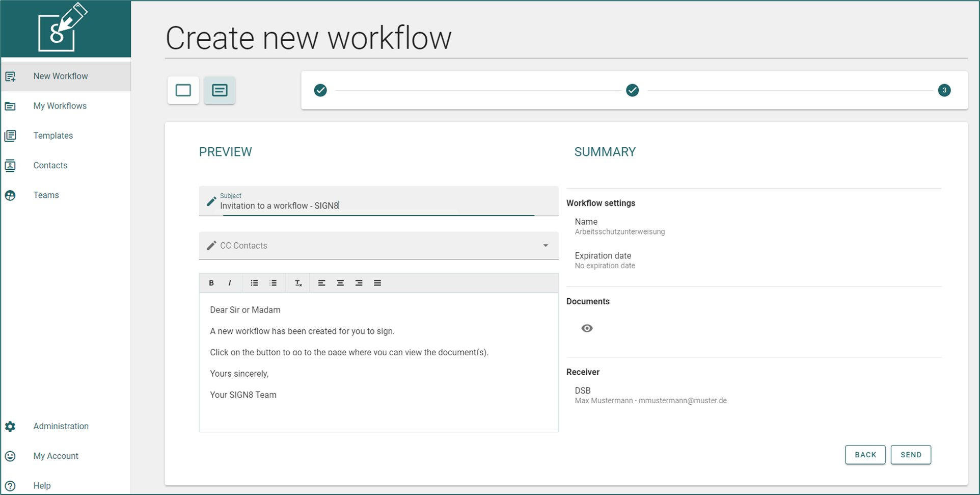Screen dimensions: 980x495
Task: Click the CC Contacts pencil icon
Action: tap(211, 246)
